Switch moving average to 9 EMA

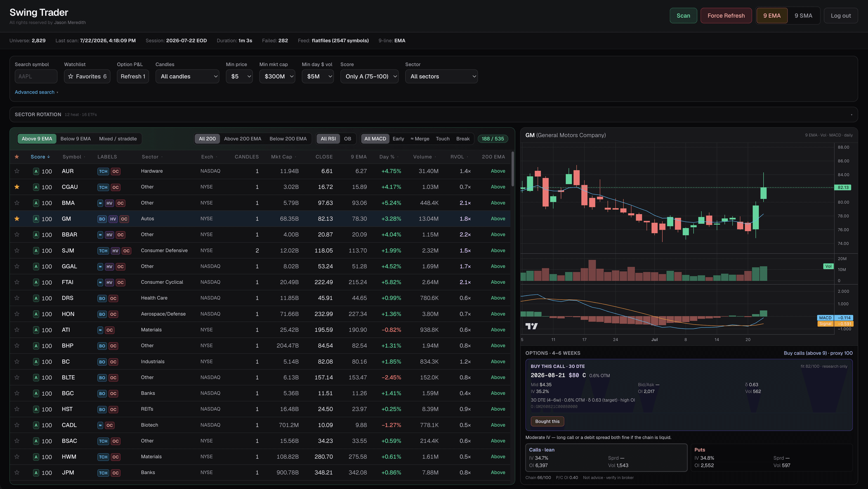tap(772, 16)
